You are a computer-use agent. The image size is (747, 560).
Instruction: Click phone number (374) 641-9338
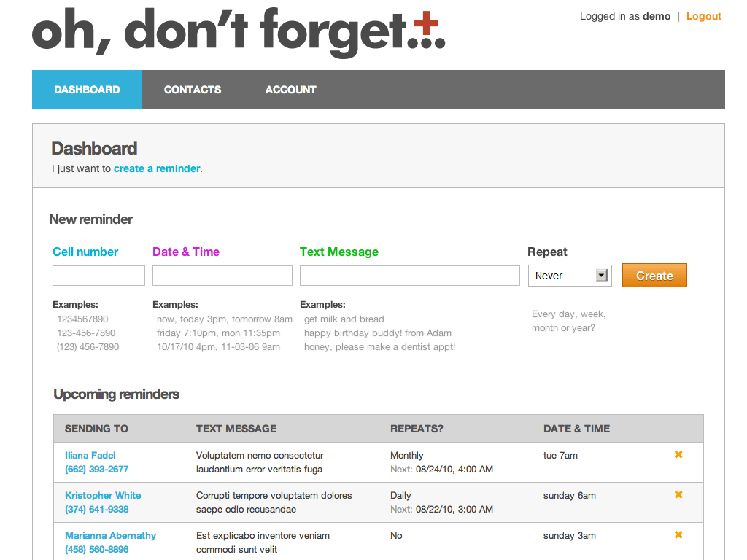pos(96,509)
